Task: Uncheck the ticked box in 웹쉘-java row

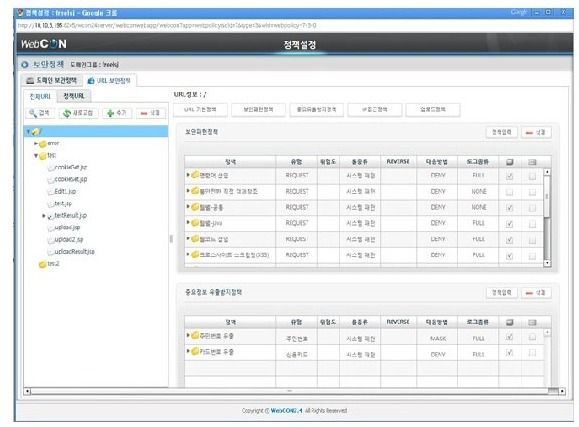Action: (510, 224)
